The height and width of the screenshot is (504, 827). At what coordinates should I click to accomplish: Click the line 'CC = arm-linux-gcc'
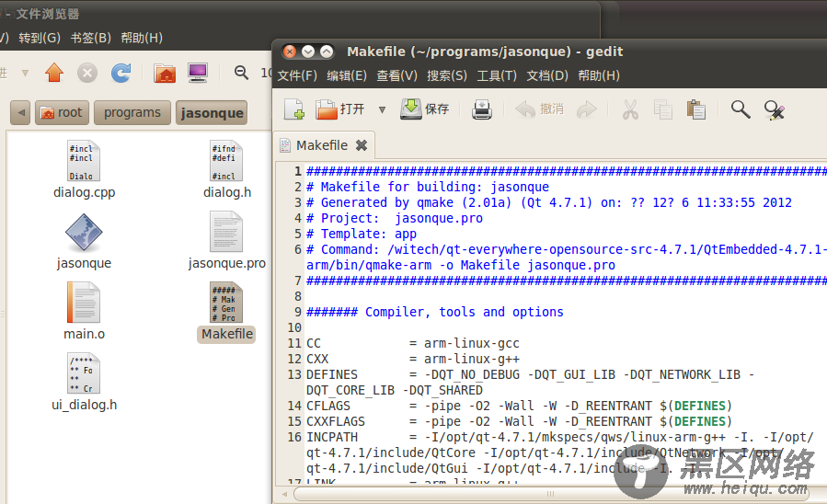(x=412, y=343)
